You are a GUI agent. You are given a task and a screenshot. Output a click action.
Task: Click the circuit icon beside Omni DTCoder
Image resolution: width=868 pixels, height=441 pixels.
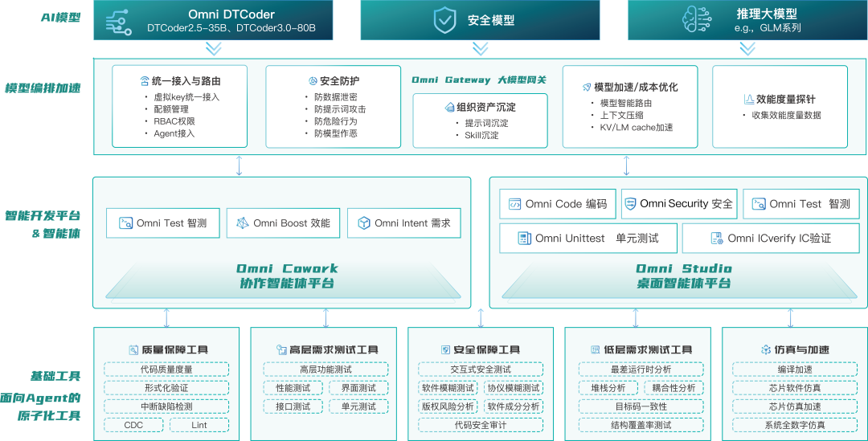pos(118,21)
